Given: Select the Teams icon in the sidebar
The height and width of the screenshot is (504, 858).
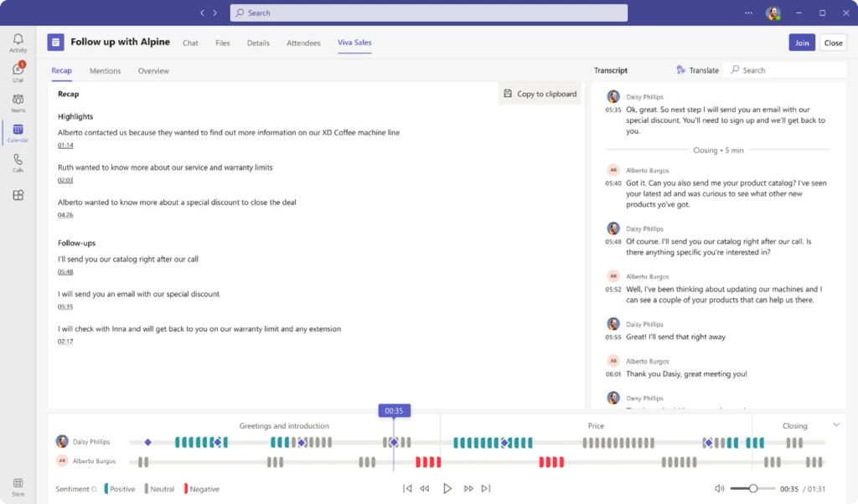Looking at the screenshot, I should 17,100.
